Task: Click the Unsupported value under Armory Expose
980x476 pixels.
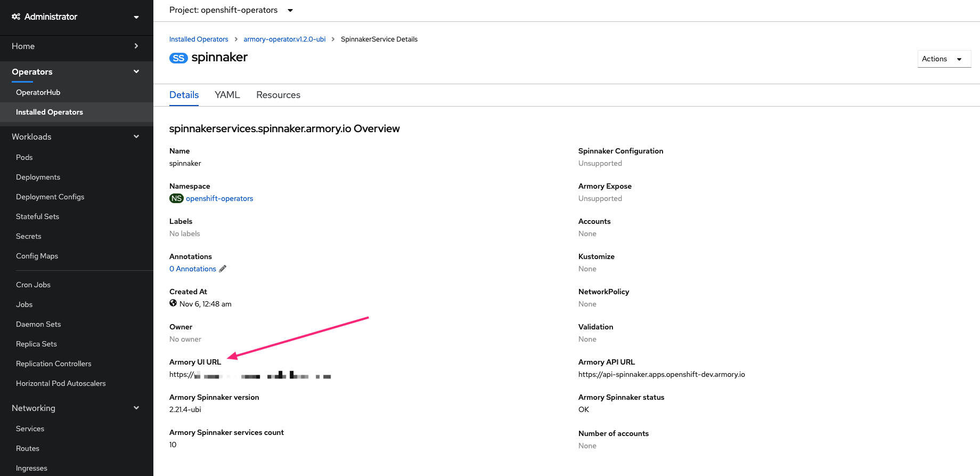Action: pyautogui.click(x=600, y=198)
